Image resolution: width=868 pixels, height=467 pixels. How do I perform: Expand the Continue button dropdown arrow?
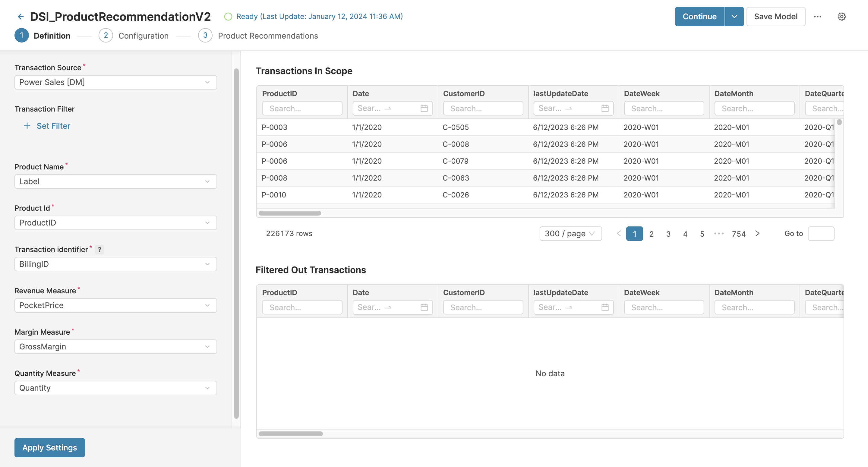[x=734, y=16]
